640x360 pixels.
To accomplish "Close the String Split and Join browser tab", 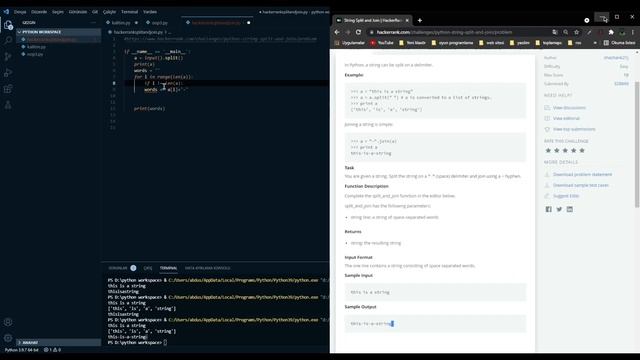I will pyautogui.click(x=407, y=20).
